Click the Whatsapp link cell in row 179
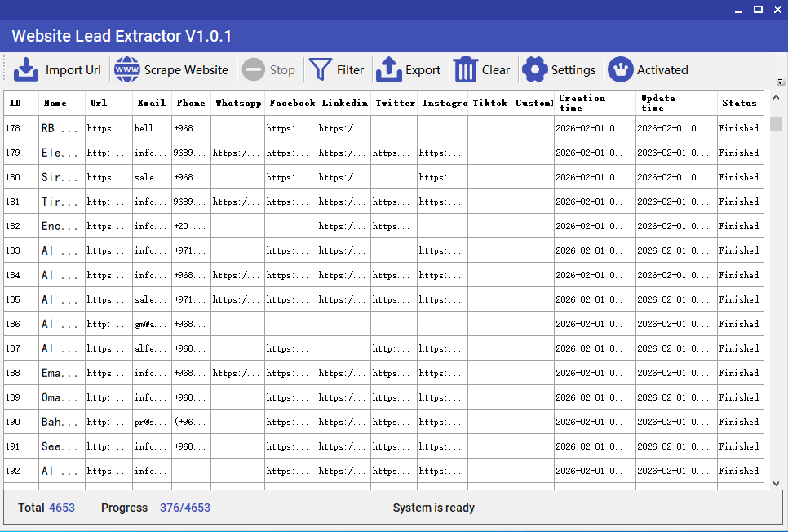This screenshot has height=532, width=788. (237, 153)
